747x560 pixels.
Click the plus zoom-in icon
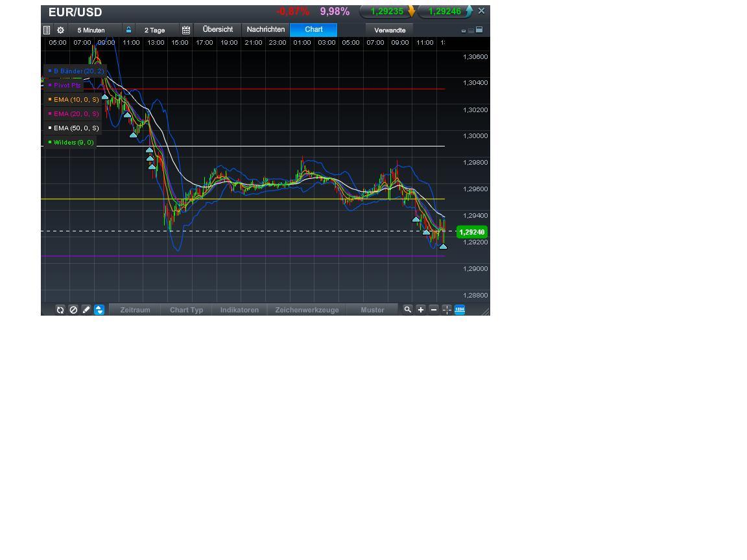(421, 310)
